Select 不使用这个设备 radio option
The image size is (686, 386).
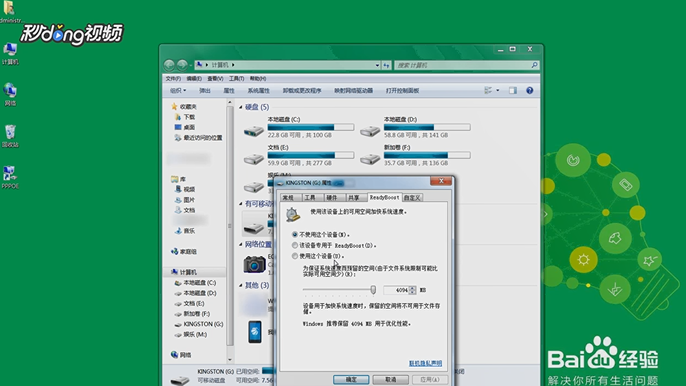click(x=295, y=235)
